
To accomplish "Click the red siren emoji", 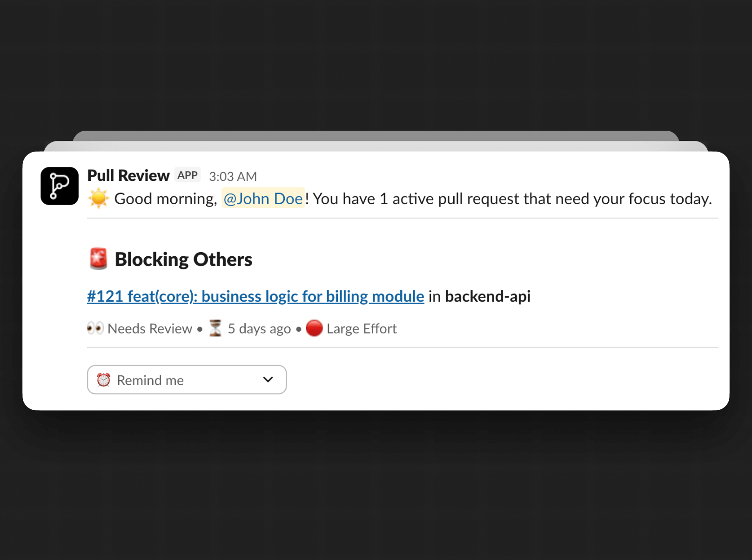I will click(98, 259).
